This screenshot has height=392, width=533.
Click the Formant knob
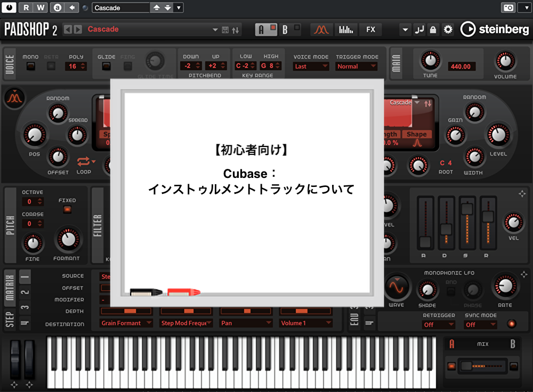[x=68, y=240]
